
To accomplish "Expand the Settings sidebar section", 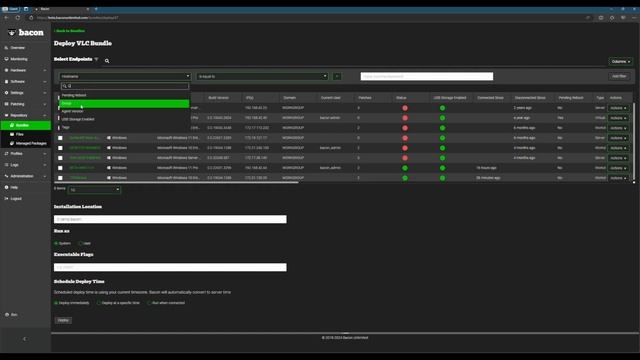I will 25,93.
